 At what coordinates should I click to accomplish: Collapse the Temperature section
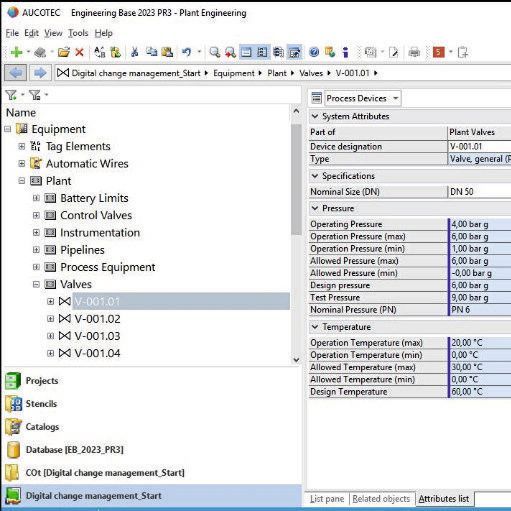pyautogui.click(x=315, y=327)
